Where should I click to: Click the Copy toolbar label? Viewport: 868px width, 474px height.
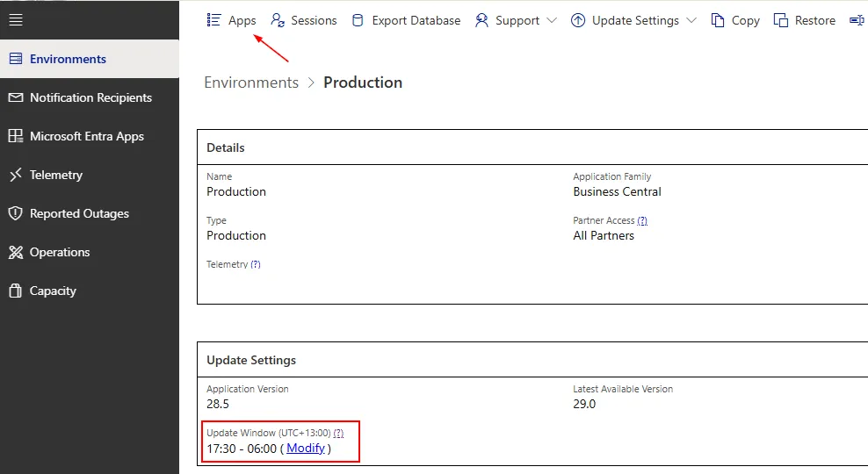745,21
